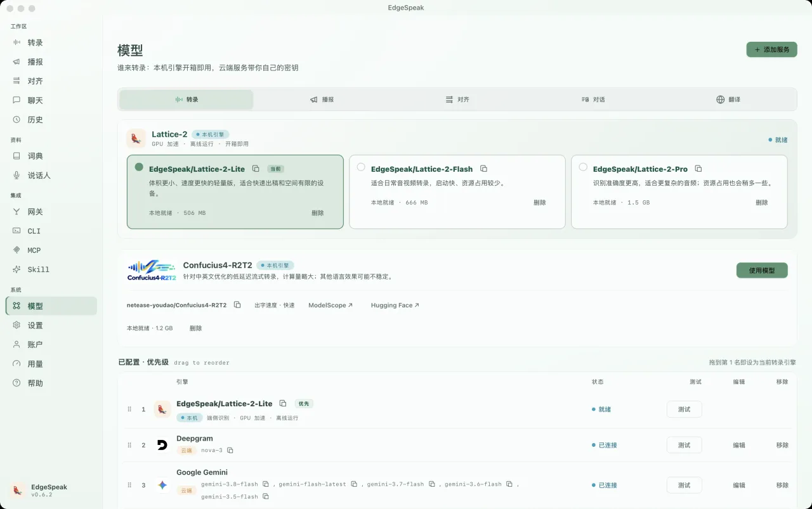The width and height of the screenshot is (812, 509).
Task: Copy Lattice-2-Lite name in priority list
Action: 283,403
